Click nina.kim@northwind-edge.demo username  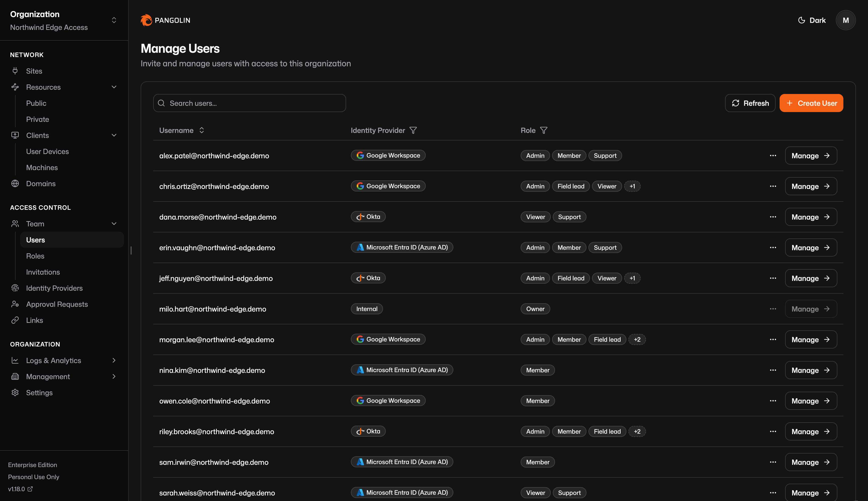tap(212, 370)
